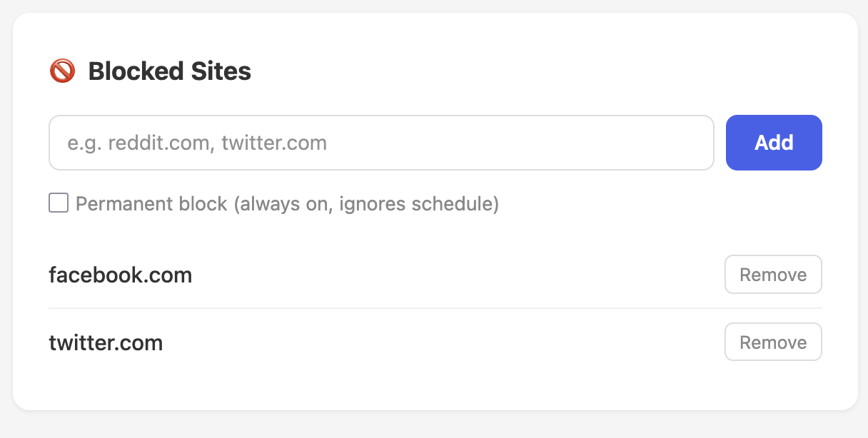Select the red no-entry symbol beside the heading
Screen dimensions: 868x438
(x=61, y=71)
